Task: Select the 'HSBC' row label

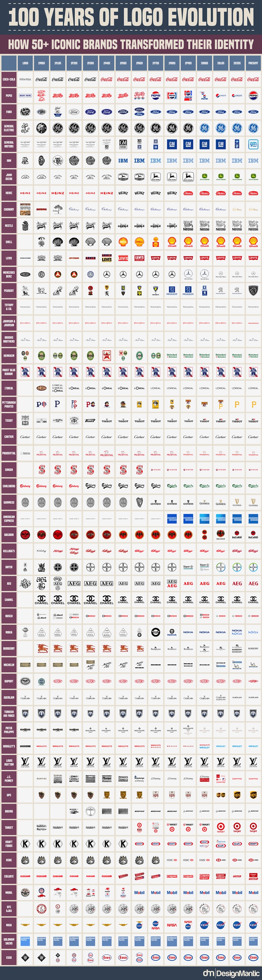Action: point(9,860)
